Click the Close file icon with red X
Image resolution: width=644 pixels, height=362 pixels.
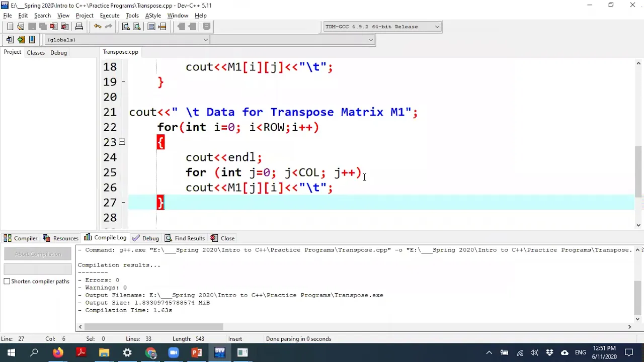(54, 27)
